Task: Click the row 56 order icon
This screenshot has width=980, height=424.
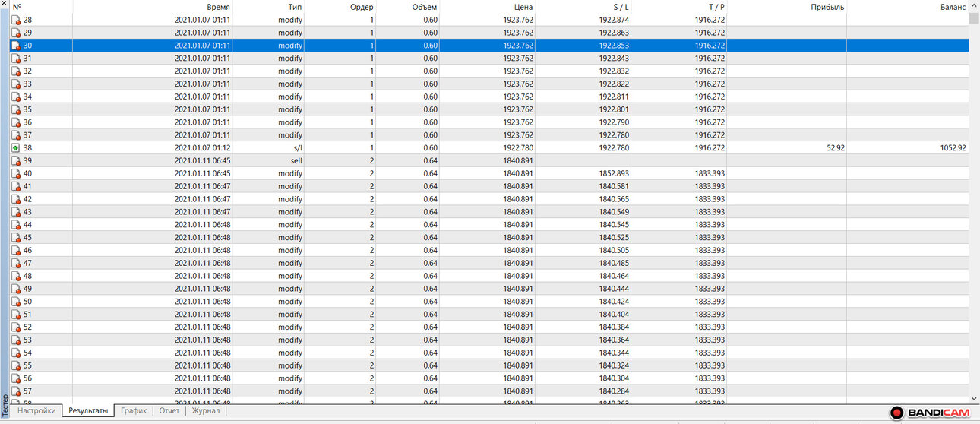Action: click(16, 378)
